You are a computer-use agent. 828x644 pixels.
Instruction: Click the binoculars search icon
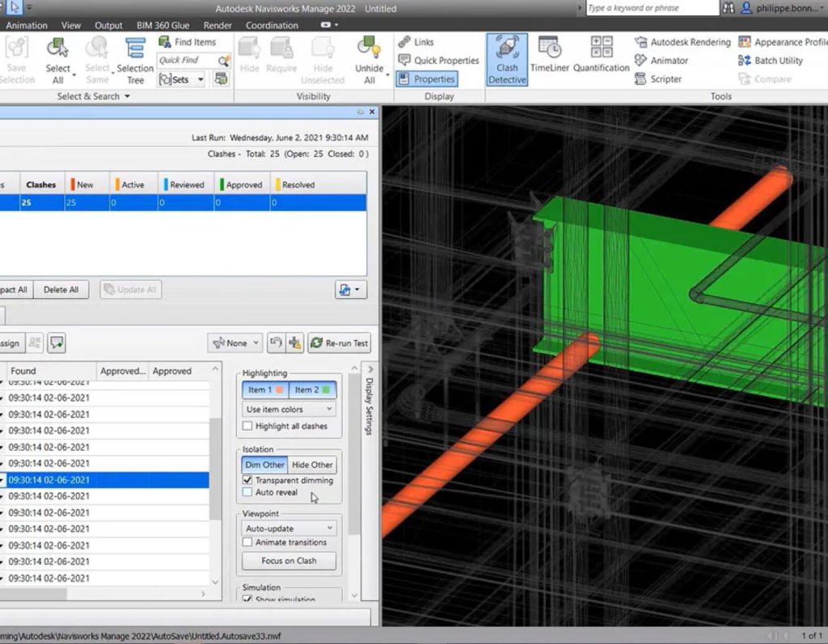tap(729, 8)
